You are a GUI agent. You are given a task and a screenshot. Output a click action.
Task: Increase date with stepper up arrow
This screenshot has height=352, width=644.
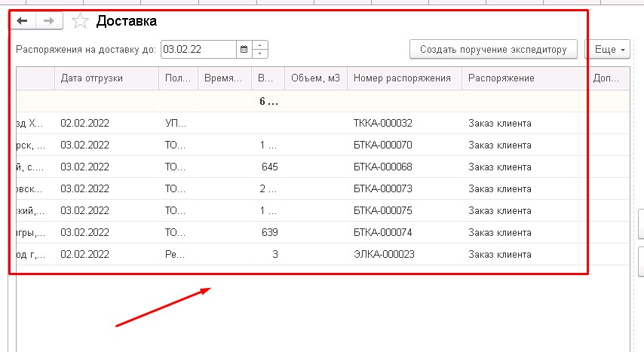click(x=260, y=46)
